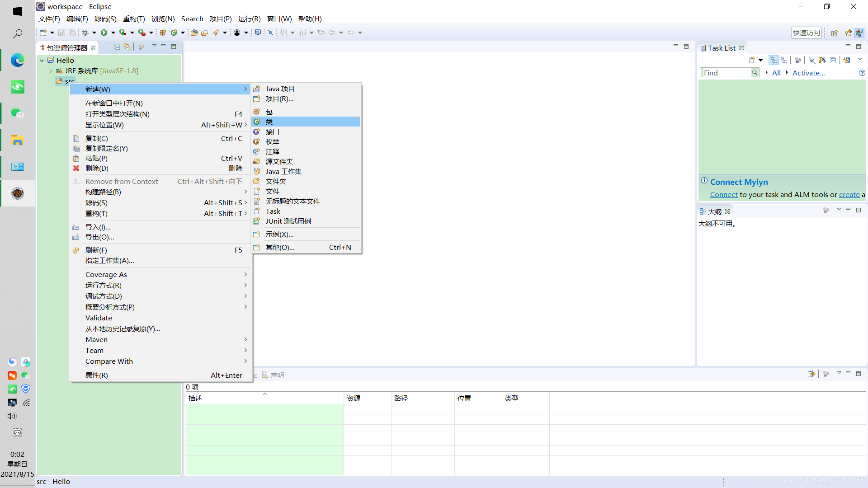This screenshot has width=868, height=488.
Task: Toggle Hide Completed Tasks in Task List
Action: click(x=812, y=60)
